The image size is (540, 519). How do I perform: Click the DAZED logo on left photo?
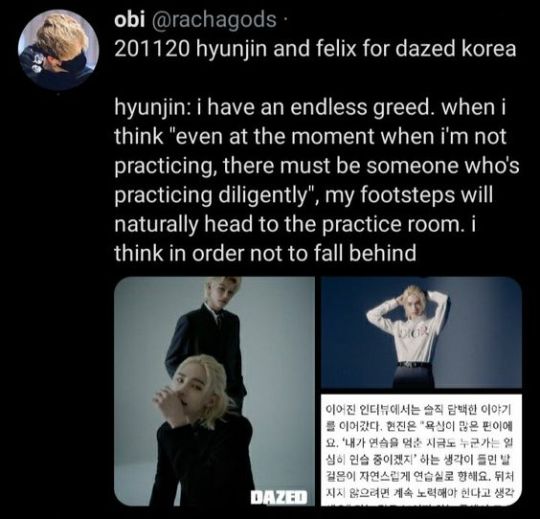[x=279, y=497]
